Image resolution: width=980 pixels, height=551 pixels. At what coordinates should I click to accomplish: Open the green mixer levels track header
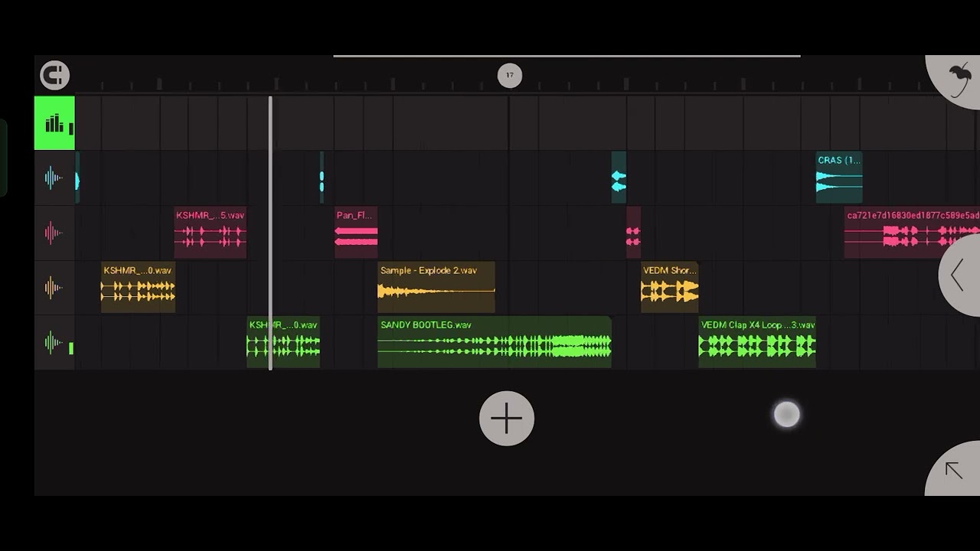point(54,123)
